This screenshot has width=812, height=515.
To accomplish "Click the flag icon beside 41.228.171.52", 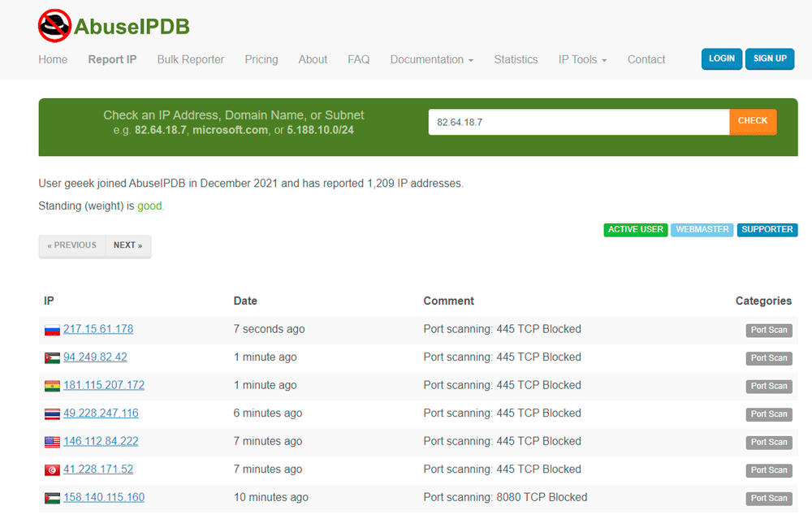I will coord(52,470).
